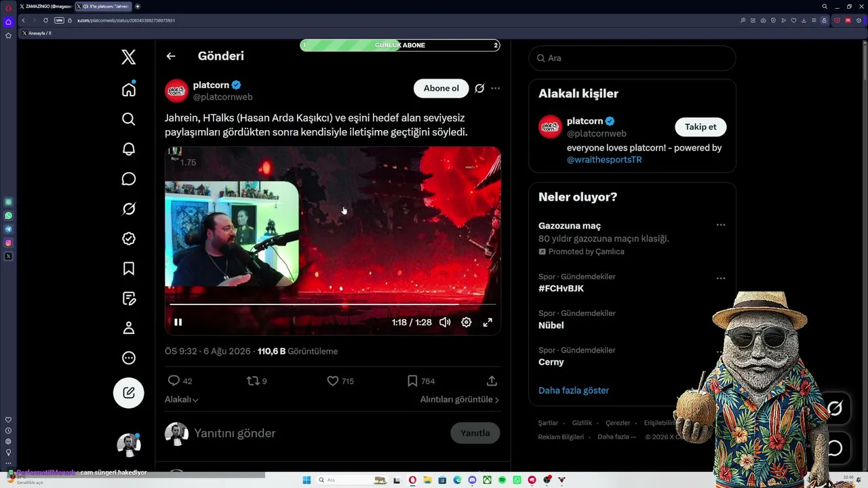
Task: Open the chat messages icon in sidebar
Action: click(129, 179)
